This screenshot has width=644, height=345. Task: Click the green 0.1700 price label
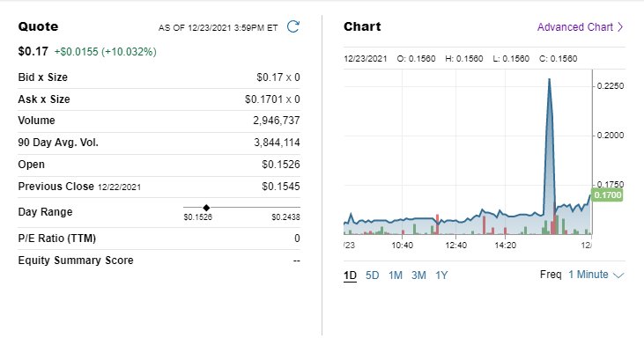607,195
